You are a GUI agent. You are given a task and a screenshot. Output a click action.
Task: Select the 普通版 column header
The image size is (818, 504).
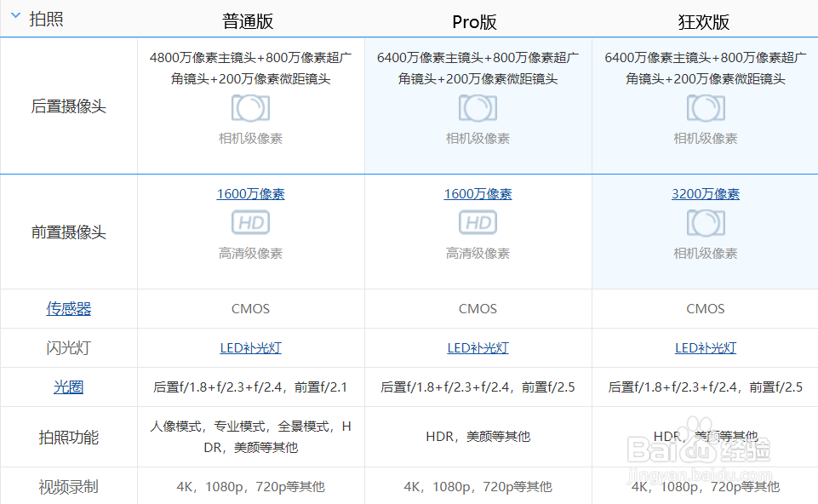coord(248,21)
